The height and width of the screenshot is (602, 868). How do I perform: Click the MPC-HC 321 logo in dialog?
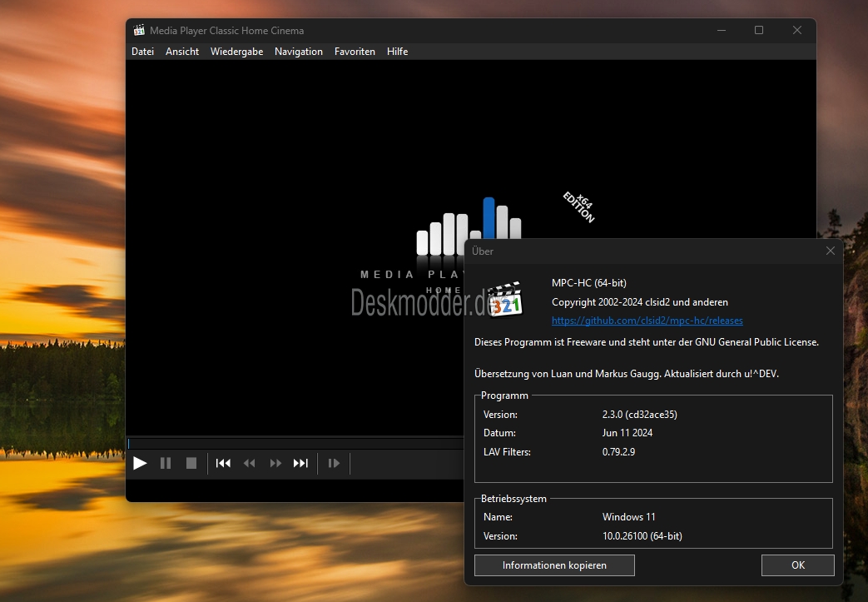pyautogui.click(x=505, y=299)
